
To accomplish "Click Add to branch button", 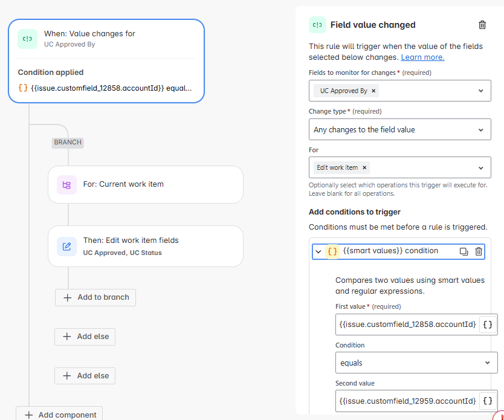I will click(95, 297).
